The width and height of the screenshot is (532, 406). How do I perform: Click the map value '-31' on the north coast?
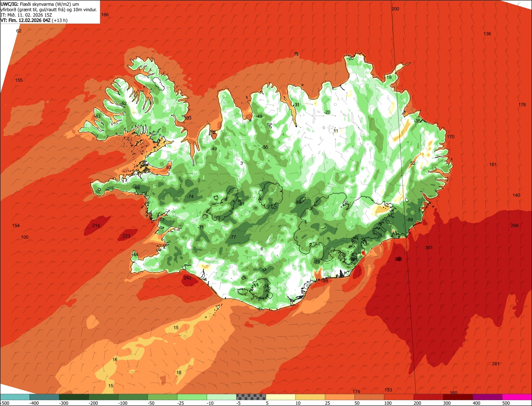[296, 105]
